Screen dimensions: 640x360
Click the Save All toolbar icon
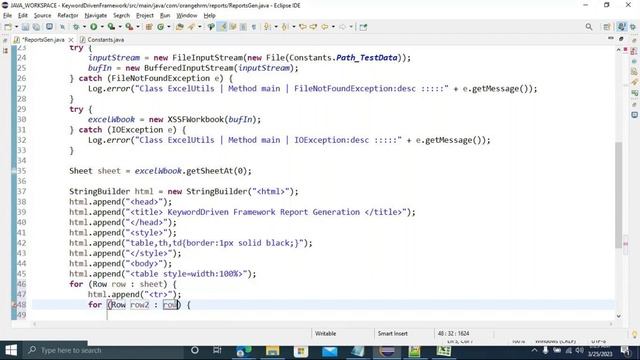coord(36,27)
